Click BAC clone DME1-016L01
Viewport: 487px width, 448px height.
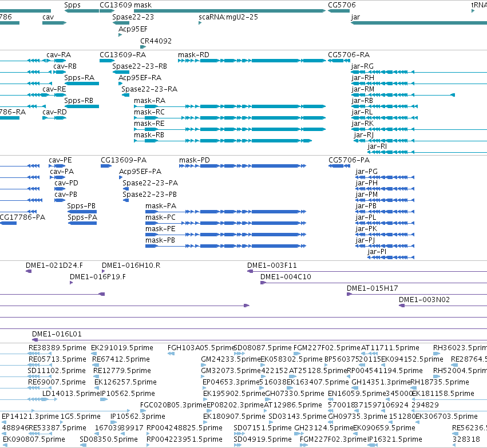(x=260, y=340)
